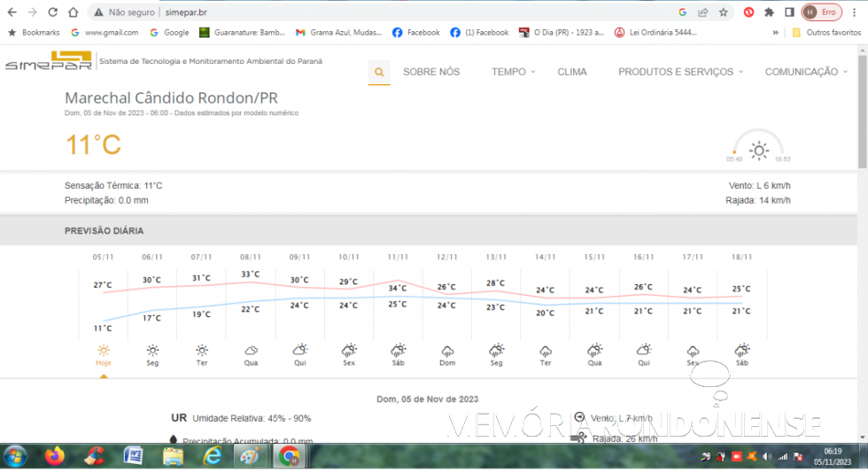This screenshot has width=868, height=473.
Task: Open Internet Explorer from the taskbar
Action: pos(212,456)
